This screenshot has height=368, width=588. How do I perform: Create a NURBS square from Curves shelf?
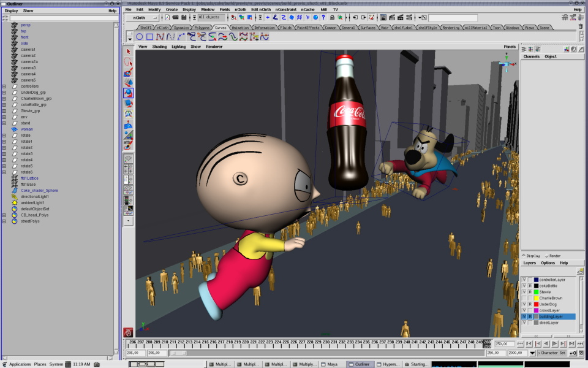(x=149, y=37)
